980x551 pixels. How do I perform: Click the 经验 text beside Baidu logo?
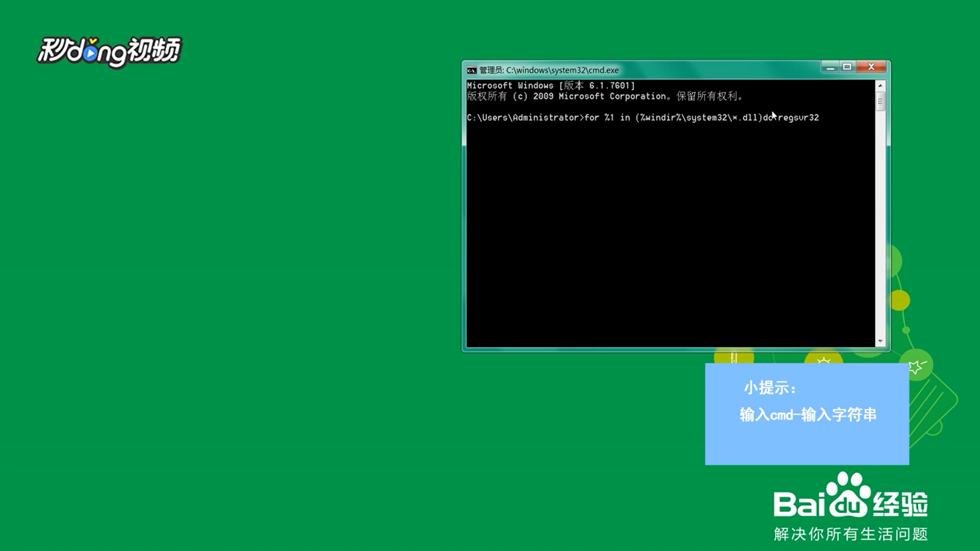pyautogui.click(x=900, y=504)
